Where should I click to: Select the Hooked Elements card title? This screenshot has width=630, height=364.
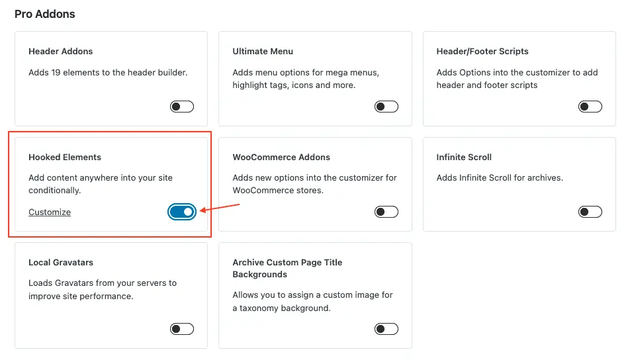coord(65,157)
